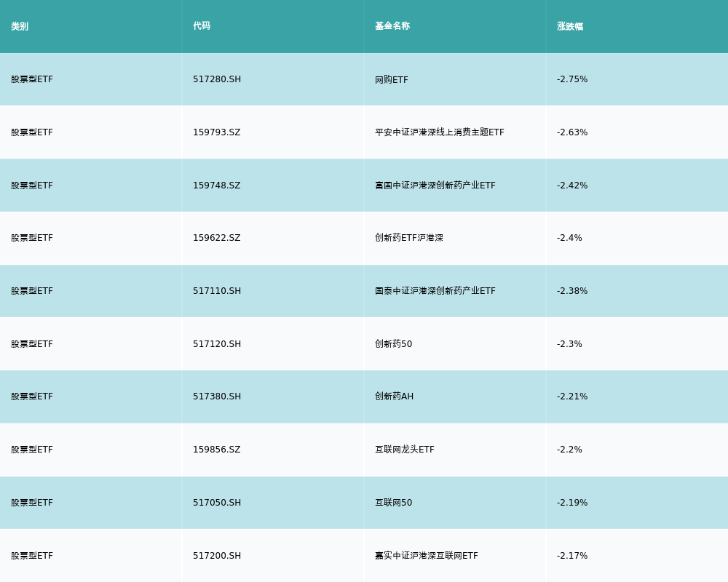
Task: Click 股票型ETF in the 517050.SH row
Action: pos(32,503)
